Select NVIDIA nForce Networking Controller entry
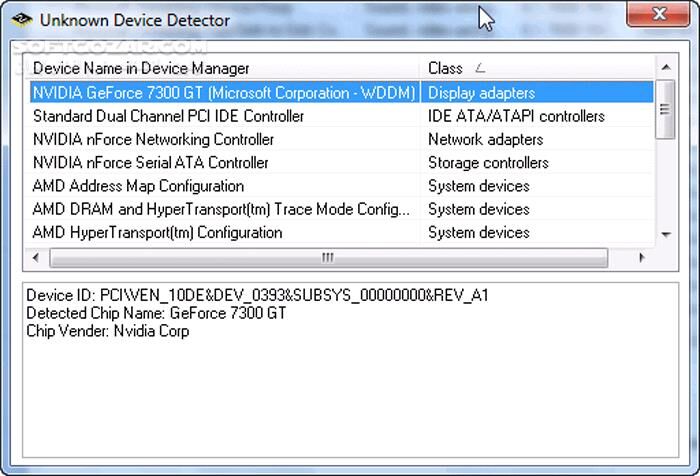Image resolution: width=700 pixels, height=476 pixels. coord(153,139)
